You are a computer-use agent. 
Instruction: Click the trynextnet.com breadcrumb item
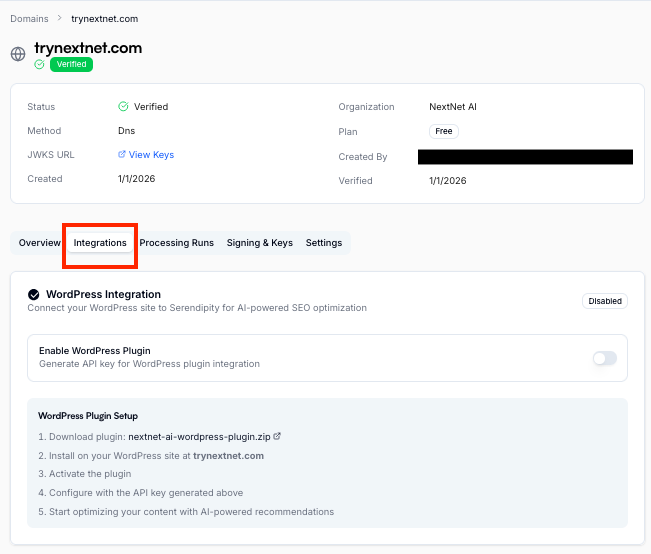[105, 19]
